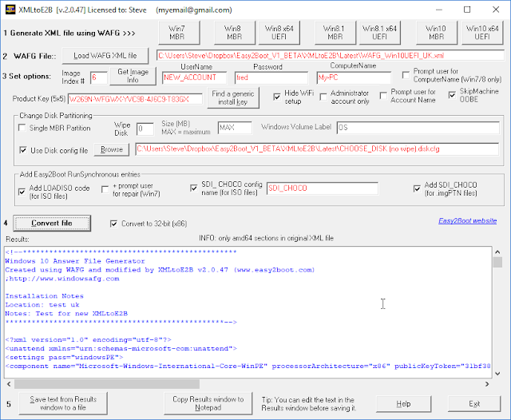This screenshot has width=511, height=420.
Task: Click the ComputerName field with My-PC
Action: click(x=354, y=77)
